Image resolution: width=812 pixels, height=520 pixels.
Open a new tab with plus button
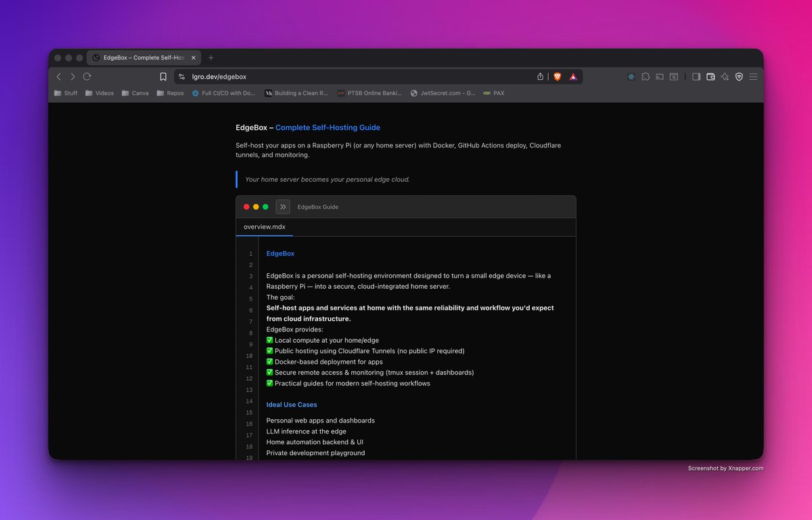[x=211, y=57]
